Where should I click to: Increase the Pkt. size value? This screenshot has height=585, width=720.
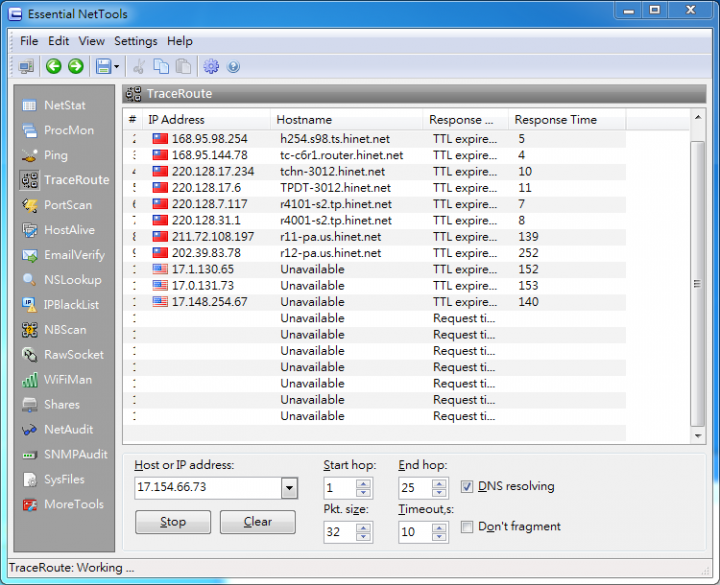[x=363, y=528]
